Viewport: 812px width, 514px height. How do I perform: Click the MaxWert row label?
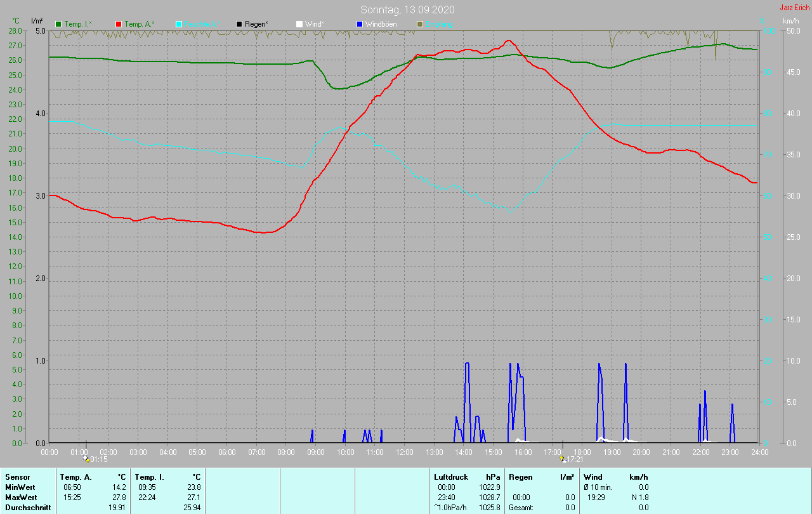(x=21, y=498)
